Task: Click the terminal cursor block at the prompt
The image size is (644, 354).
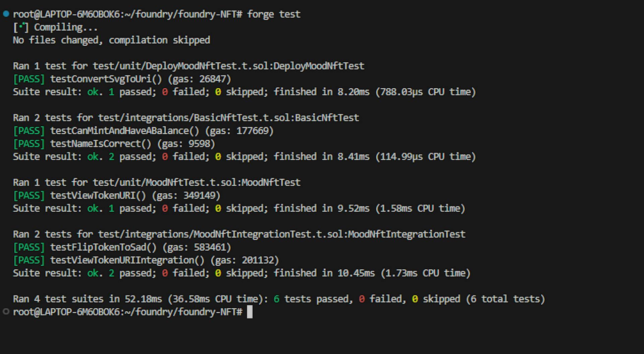Action: 250,312
